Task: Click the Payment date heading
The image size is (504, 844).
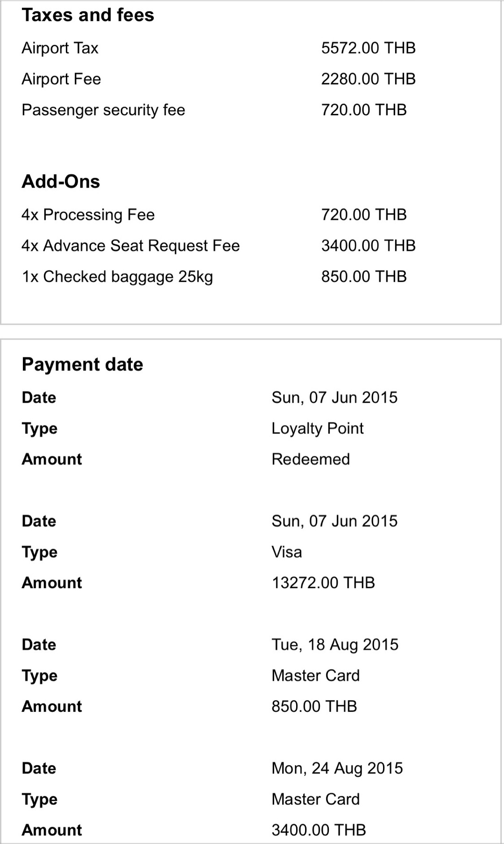Action: point(82,365)
